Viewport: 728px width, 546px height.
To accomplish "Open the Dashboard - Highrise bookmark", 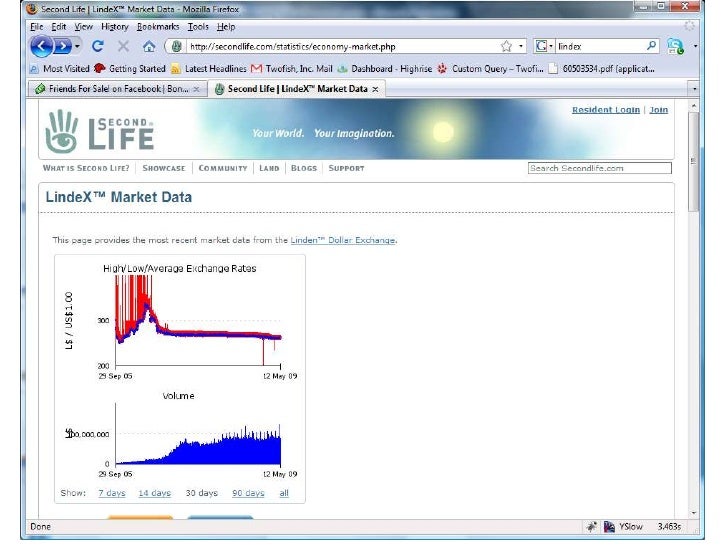I will pos(385,69).
